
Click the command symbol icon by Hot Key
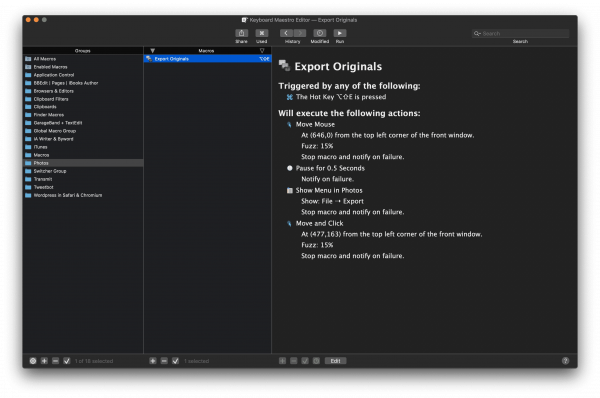(x=290, y=97)
